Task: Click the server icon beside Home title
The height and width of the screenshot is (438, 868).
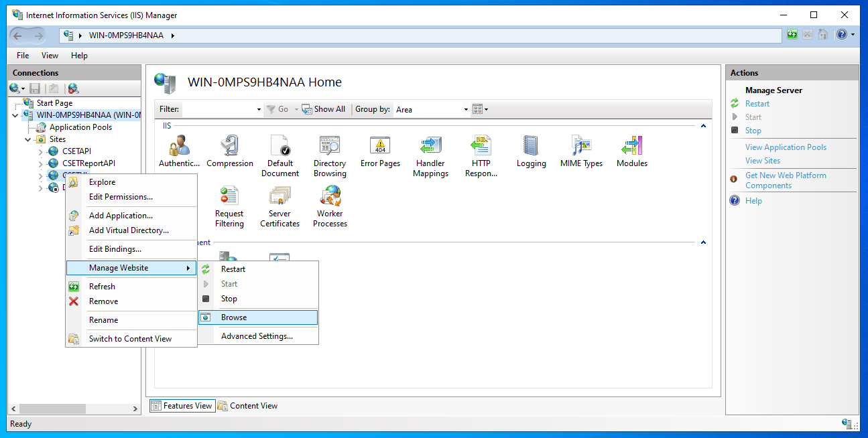Action: point(165,83)
